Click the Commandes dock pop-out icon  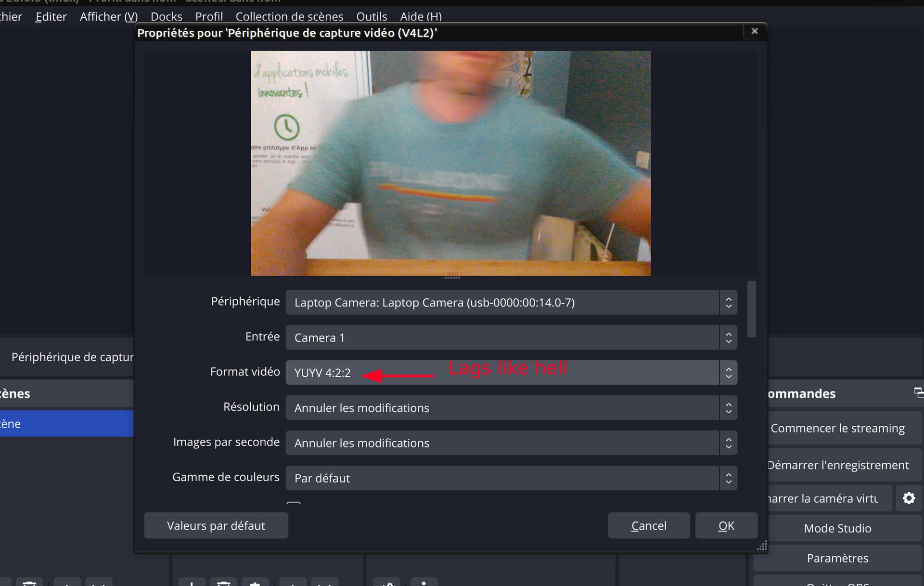[x=918, y=393]
